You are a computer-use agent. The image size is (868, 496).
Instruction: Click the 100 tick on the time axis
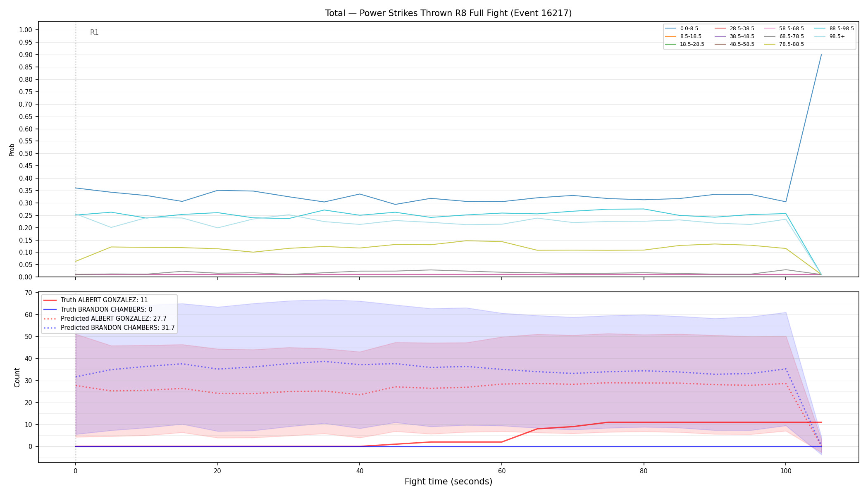785,470
